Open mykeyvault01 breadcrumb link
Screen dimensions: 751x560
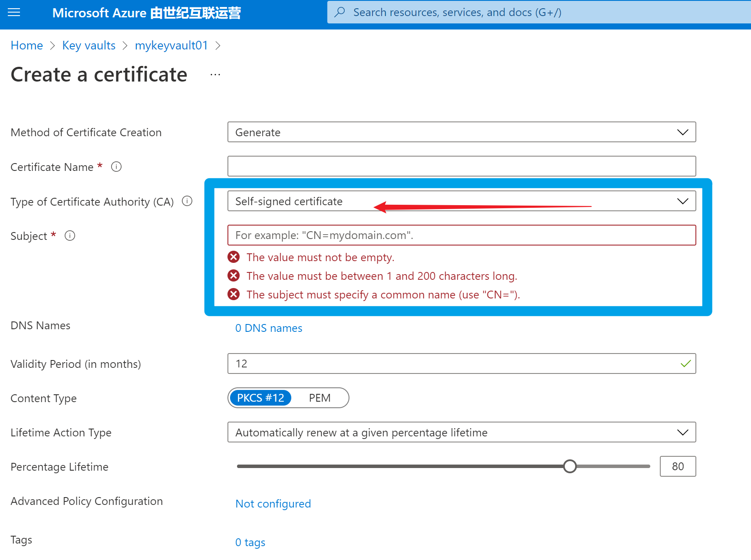click(x=171, y=46)
